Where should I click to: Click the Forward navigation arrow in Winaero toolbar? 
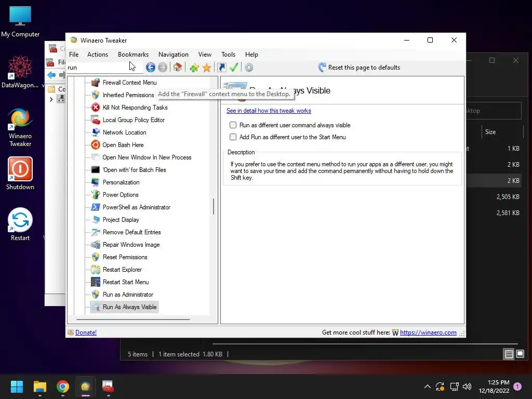click(x=163, y=67)
